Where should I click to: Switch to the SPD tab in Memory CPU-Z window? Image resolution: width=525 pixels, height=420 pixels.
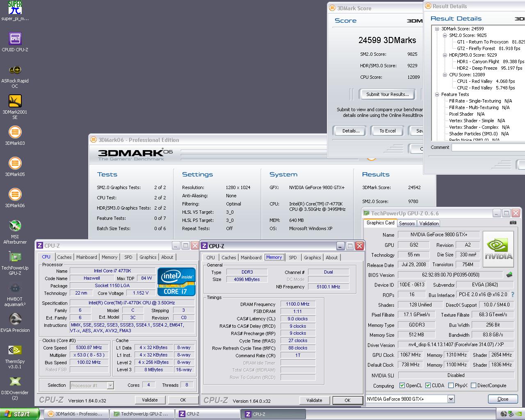coord(292,258)
